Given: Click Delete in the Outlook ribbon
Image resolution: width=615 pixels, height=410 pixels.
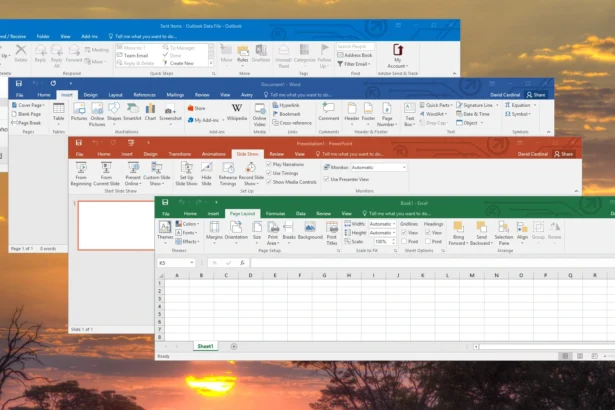Looking at the screenshot, I should click(21, 54).
